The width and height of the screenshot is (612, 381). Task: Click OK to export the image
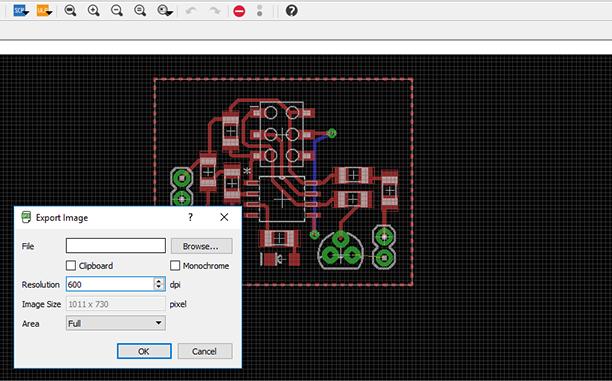point(144,351)
